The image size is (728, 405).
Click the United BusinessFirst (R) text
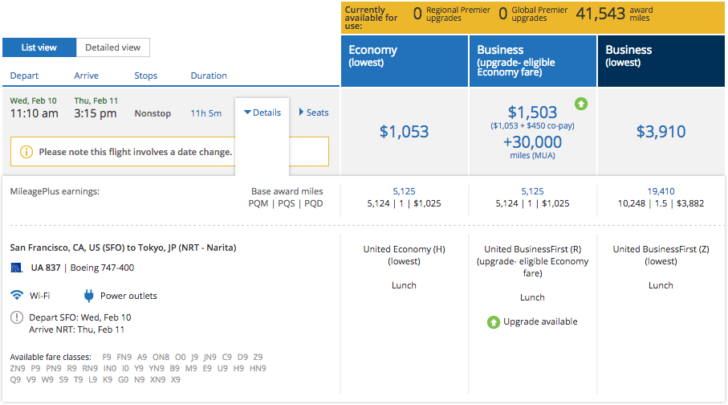tap(533, 249)
